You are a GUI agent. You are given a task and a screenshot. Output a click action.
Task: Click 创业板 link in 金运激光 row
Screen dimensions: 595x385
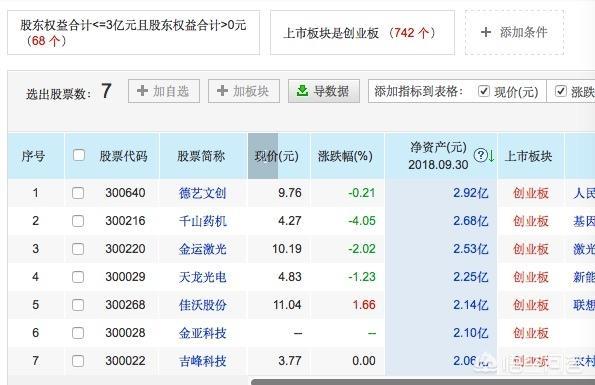click(531, 249)
